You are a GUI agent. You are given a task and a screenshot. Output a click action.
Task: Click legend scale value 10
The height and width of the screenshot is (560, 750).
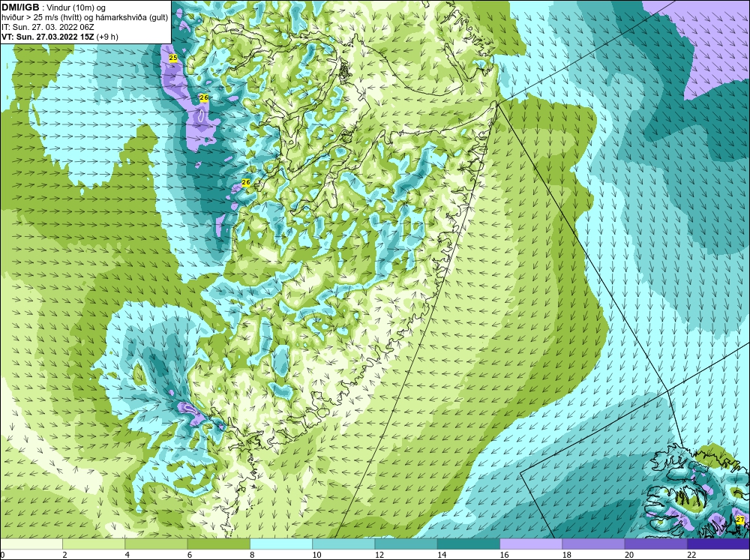point(316,555)
